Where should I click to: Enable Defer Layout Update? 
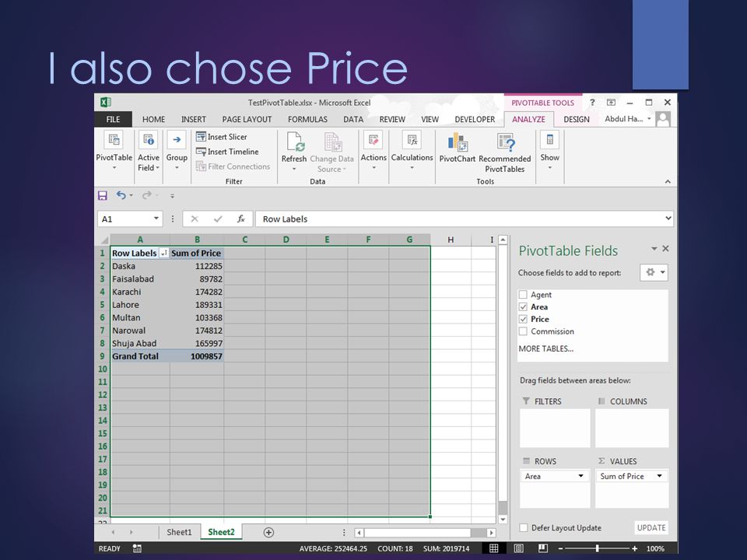click(524, 527)
